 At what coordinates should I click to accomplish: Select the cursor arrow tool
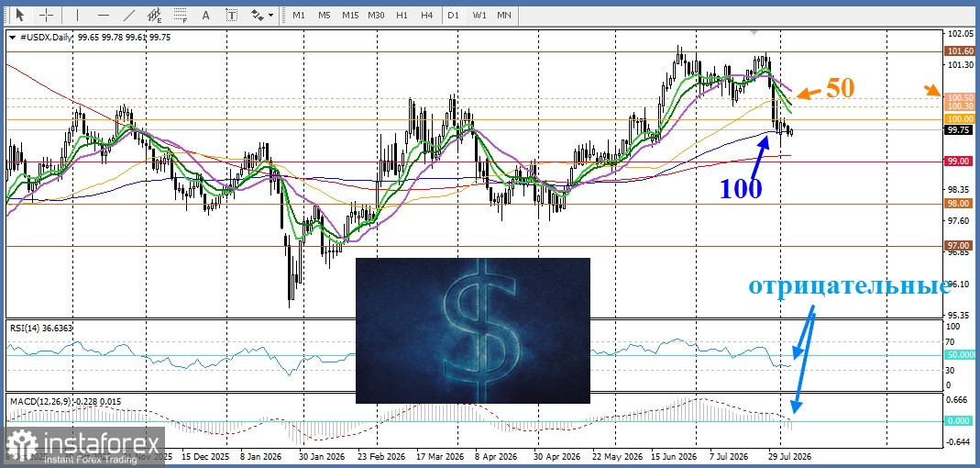pyautogui.click(x=20, y=15)
